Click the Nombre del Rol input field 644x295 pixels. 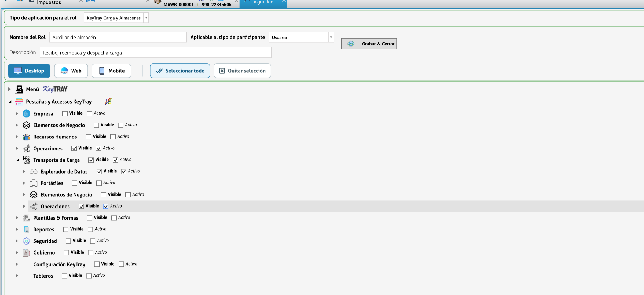tap(118, 37)
